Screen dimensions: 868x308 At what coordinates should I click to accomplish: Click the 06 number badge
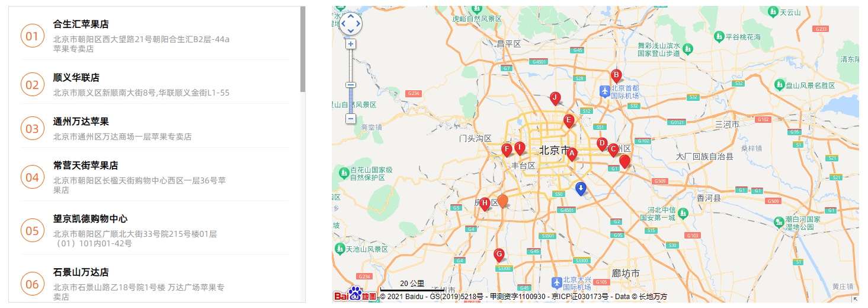pyautogui.click(x=32, y=284)
